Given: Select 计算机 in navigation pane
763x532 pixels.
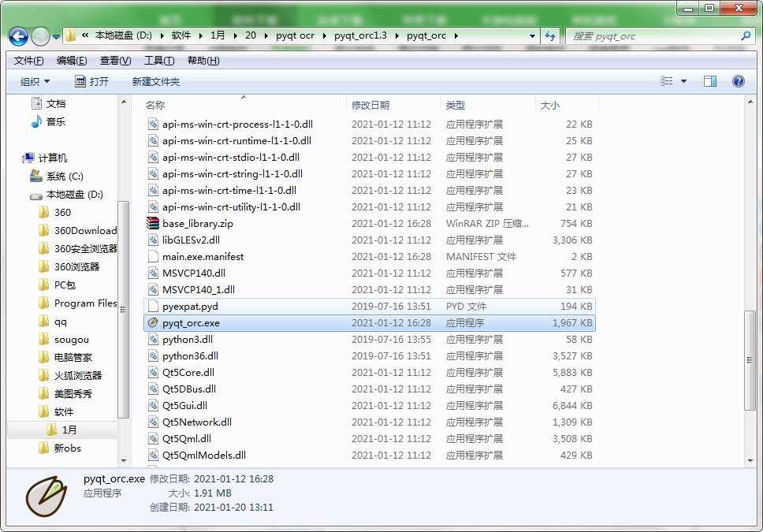Looking at the screenshot, I should [x=52, y=158].
